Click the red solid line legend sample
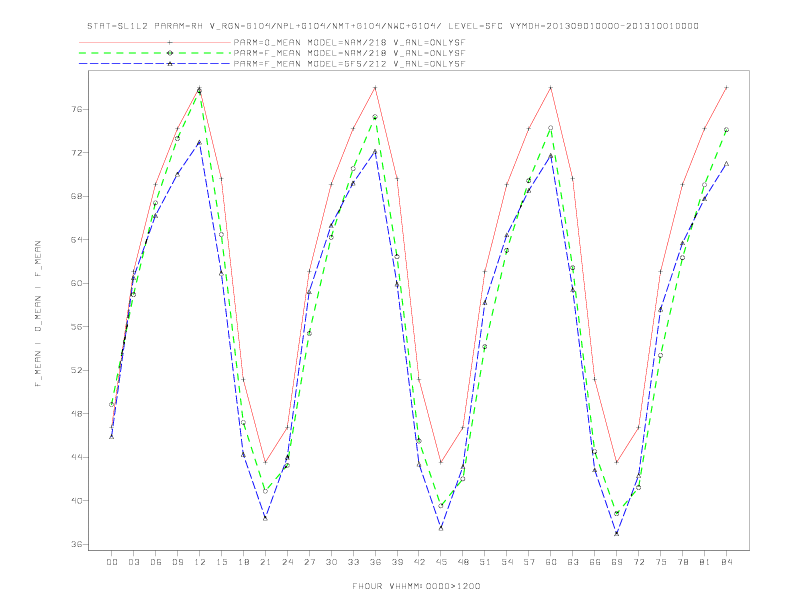792x612 pixels. click(155, 42)
